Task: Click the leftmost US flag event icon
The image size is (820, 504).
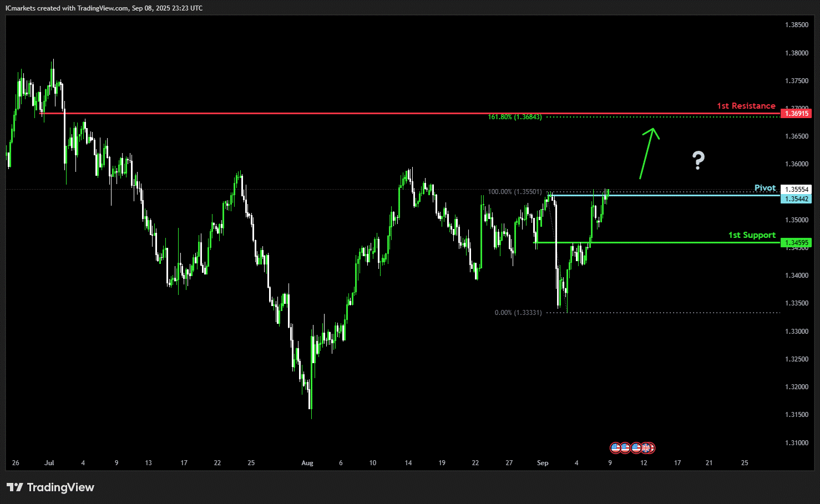Action: (x=615, y=447)
